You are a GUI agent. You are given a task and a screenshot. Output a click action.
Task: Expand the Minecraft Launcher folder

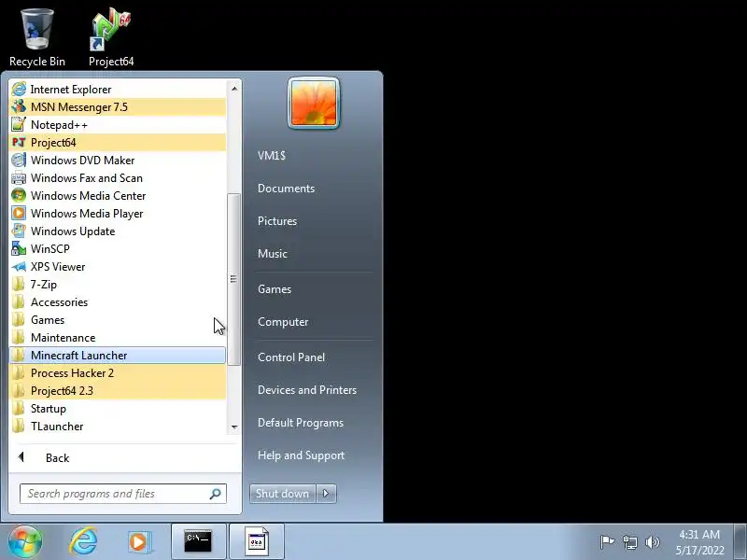point(118,356)
